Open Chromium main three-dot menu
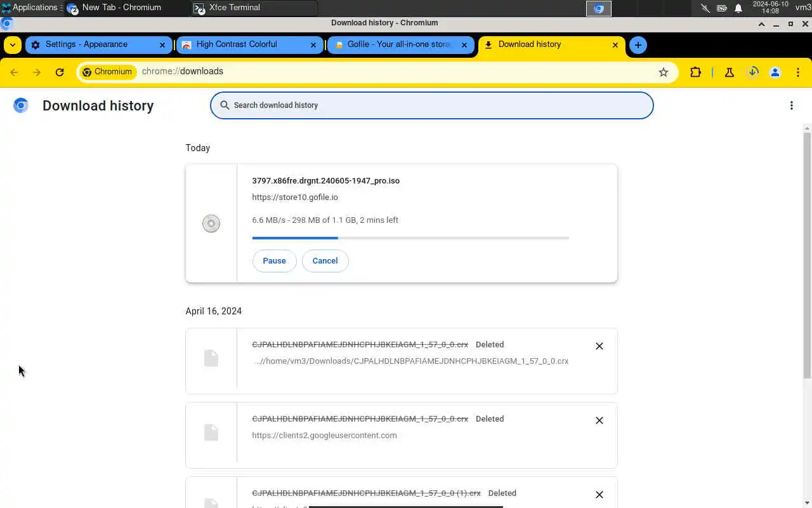 coord(798,72)
